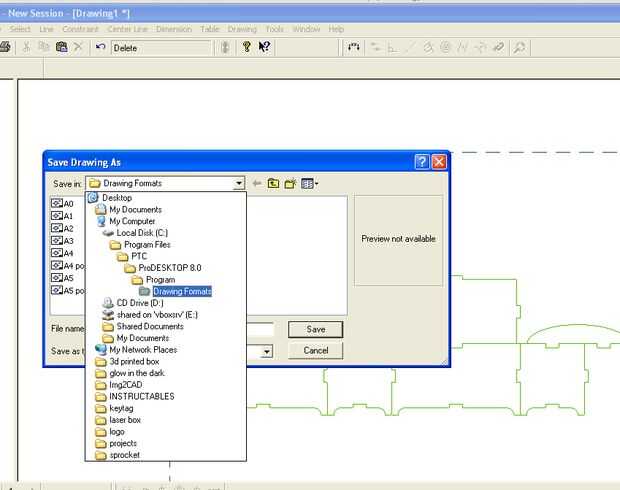
Task: Open the Select menu
Action: tap(20, 29)
